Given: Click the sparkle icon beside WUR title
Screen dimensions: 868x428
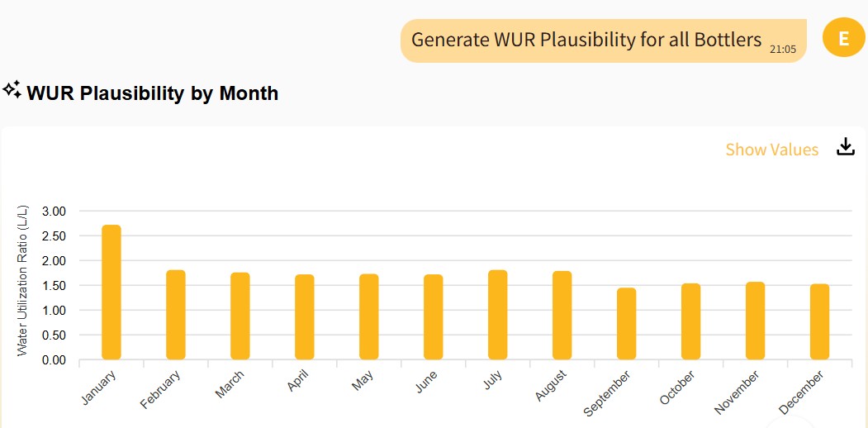Looking at the screenshot, I should (x=12, y=90).
